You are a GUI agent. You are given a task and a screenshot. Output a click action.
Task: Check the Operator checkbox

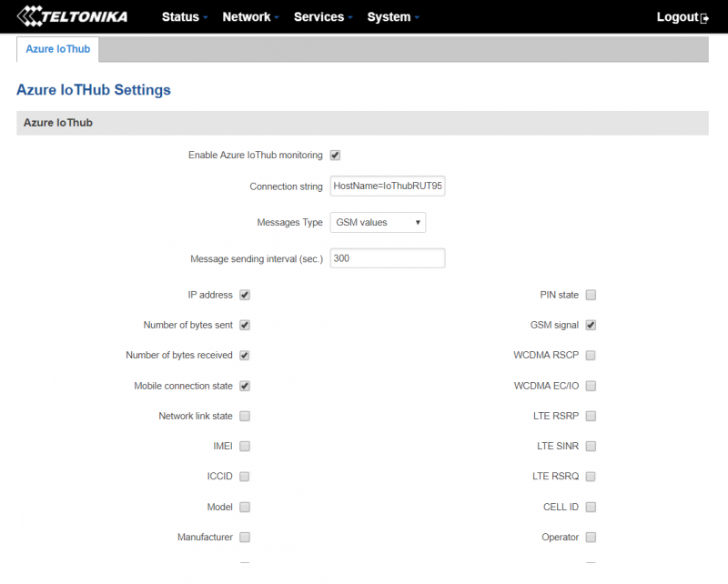[x=591, y=537]
